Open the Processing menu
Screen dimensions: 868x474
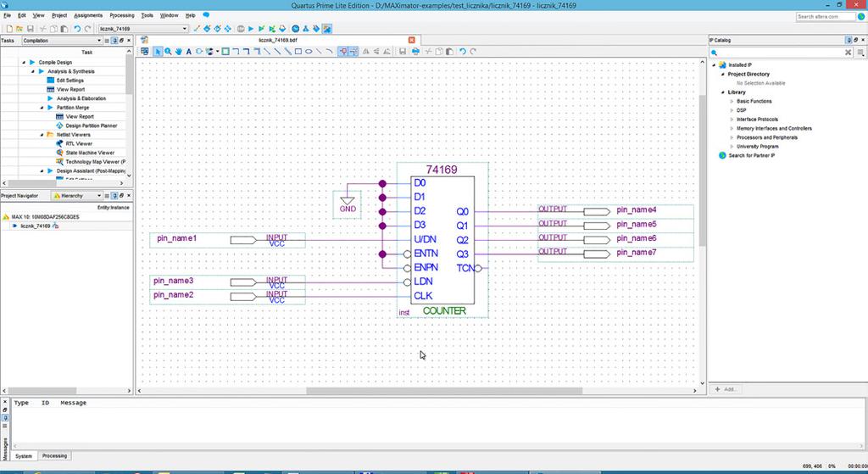tap(122, 15)
